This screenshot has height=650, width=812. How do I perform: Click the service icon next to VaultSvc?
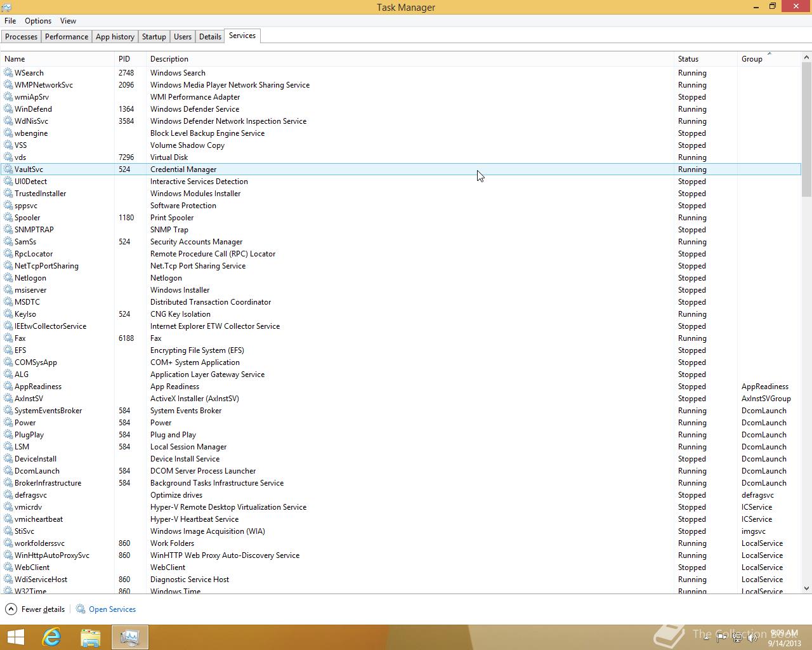pyautogui.click(x=8, y=169)
